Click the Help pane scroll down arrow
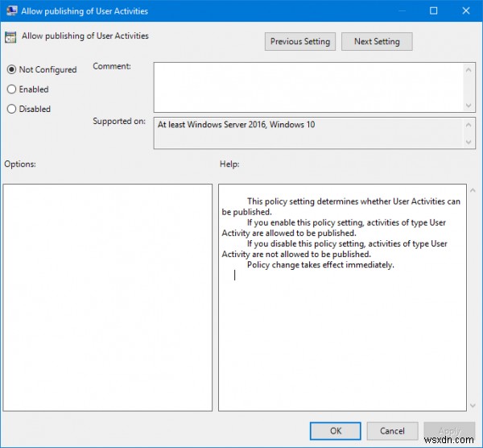 click(473, 406)
